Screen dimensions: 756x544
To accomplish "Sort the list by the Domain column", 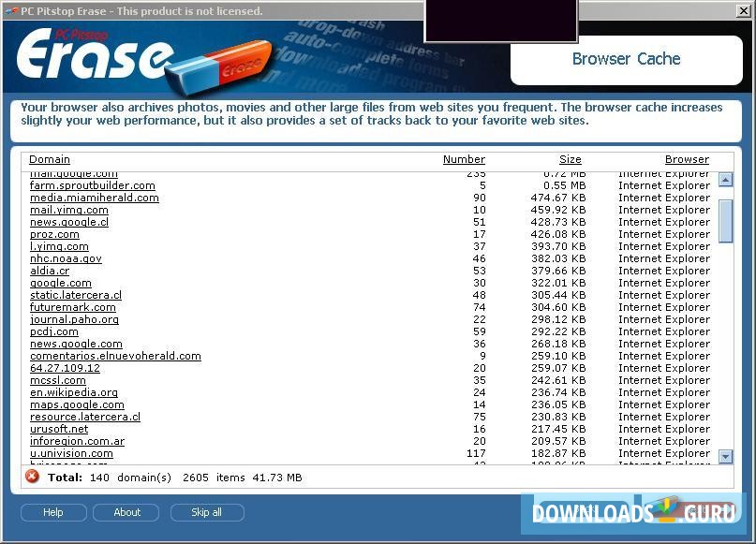I will [x=50, y=159].
